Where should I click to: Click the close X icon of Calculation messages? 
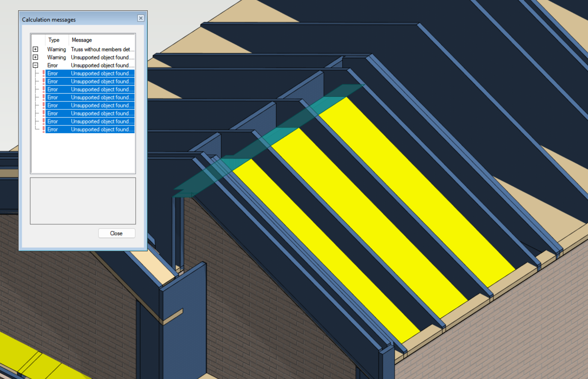click(140, 18)
